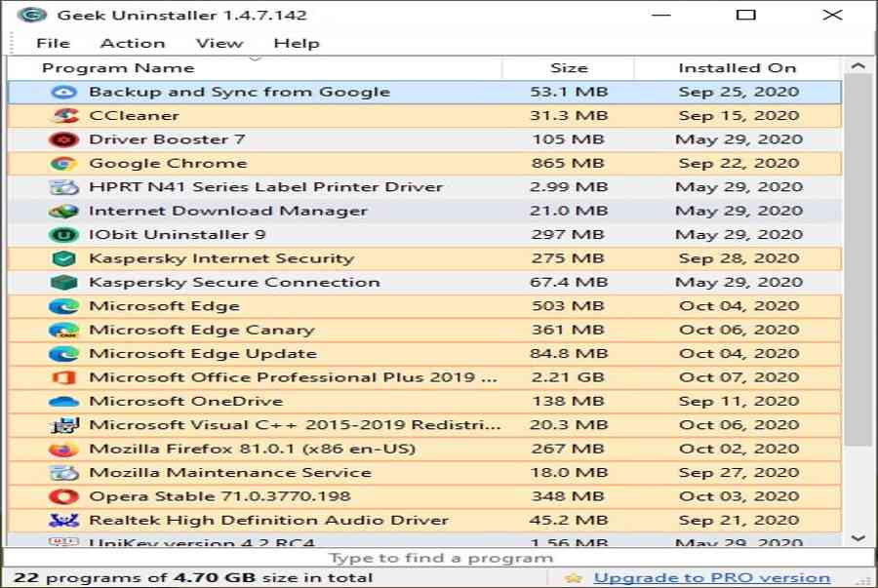Open the Help menu
This screenshot has height=588, width=878.
[297, 43]
